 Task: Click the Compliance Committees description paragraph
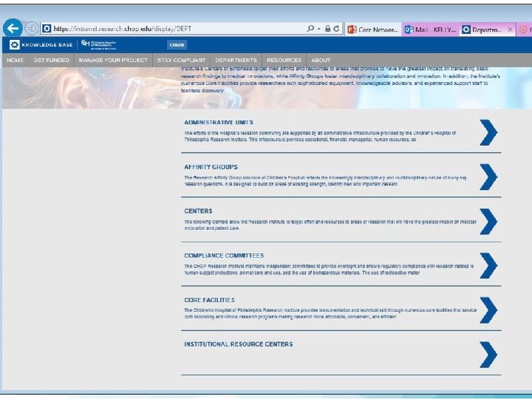tap(329, 270)
